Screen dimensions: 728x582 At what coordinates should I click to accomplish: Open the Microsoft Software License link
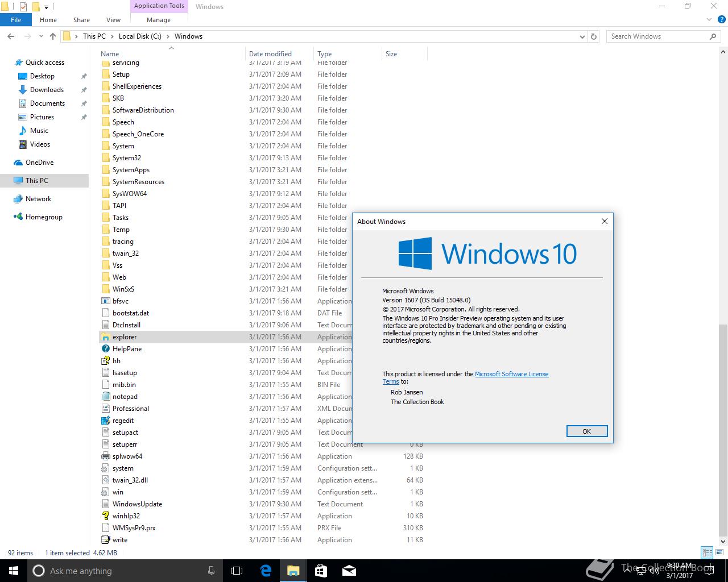point(512,374)
